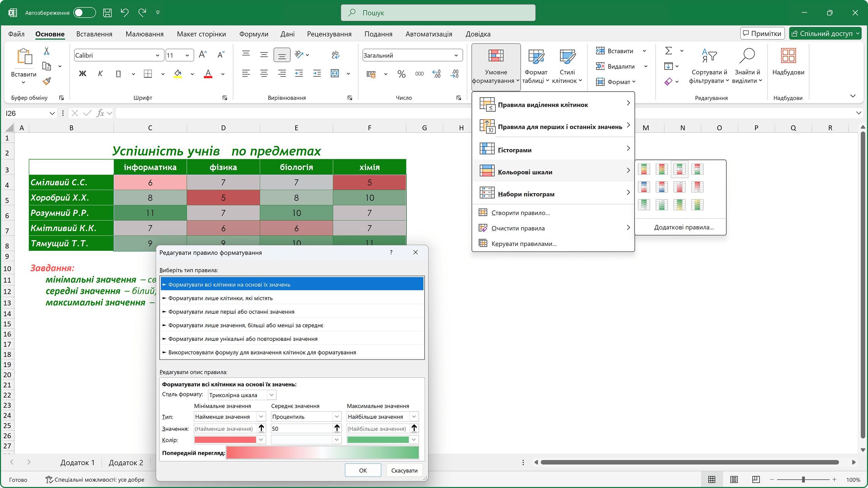Screen dimensions: 868x488
Task: Click the AutoSum sigma icon
Action: pos(668,51)
